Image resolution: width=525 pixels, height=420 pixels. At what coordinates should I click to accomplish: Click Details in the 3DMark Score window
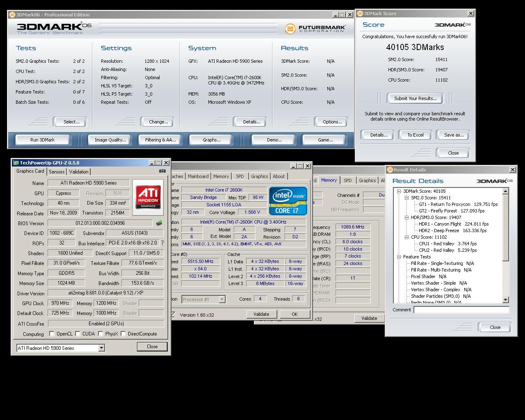tap(379, 135)
